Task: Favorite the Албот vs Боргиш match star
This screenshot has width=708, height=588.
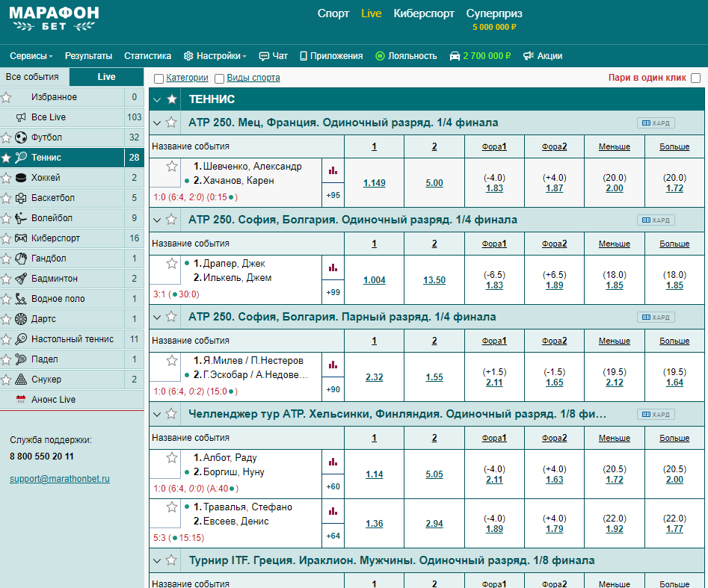Action: (x=172, y=457)
